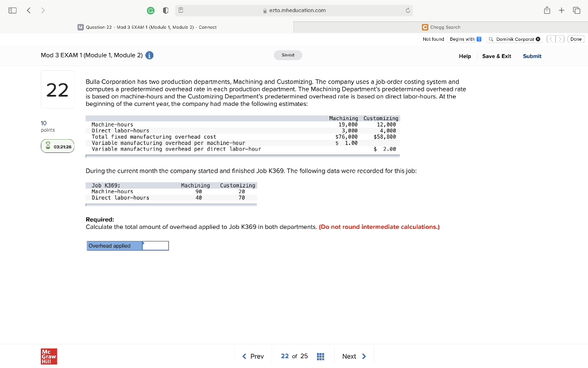This screenshot has width=588, height=368.
Task: Click Save & Exit
Action: 496,56
